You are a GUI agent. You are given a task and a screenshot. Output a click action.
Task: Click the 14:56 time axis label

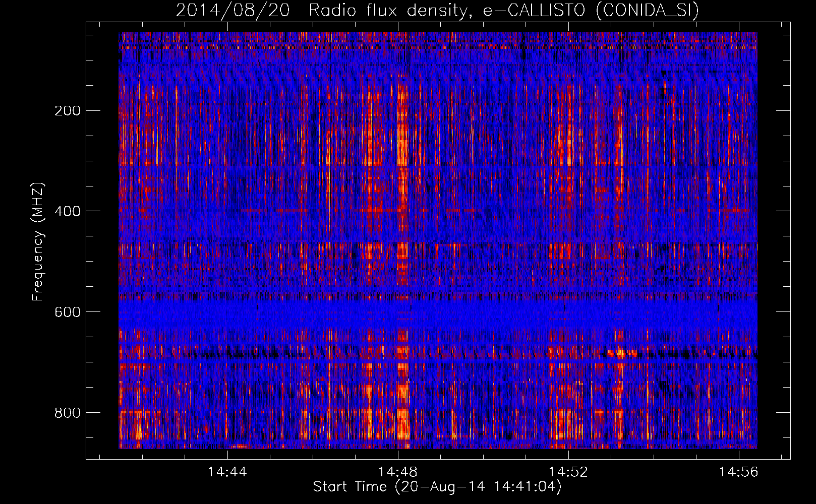click(x=739, y=472)
